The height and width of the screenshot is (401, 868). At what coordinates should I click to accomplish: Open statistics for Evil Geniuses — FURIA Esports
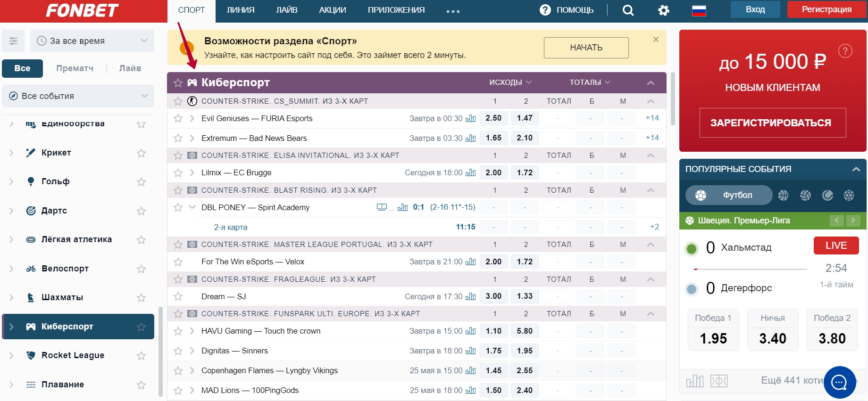470,118
